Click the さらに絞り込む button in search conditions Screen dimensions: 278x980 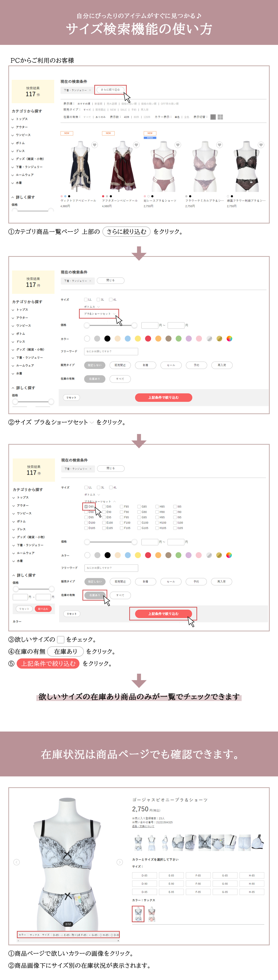(110, 90)
